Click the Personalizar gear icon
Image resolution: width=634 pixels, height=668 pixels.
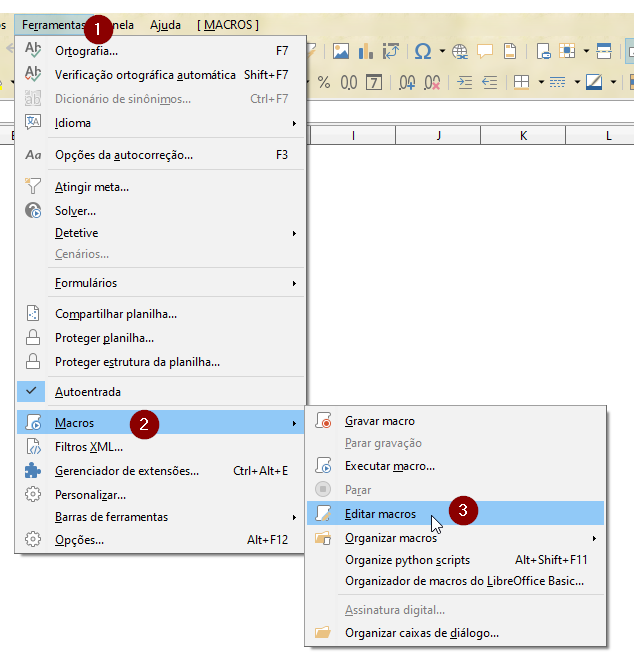(33, 494)
